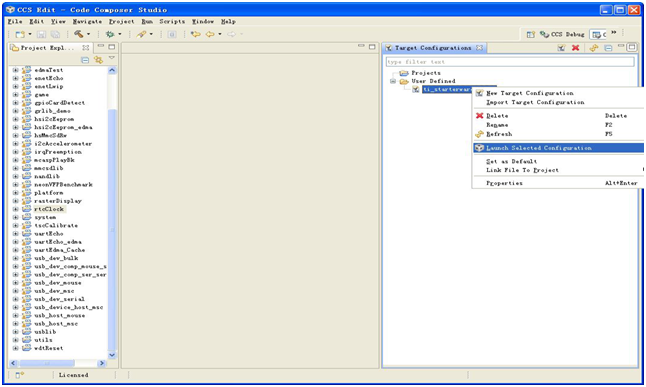Open the Project Explorer view menu triangle
The image size is (646, 387).
pos(112,59)
